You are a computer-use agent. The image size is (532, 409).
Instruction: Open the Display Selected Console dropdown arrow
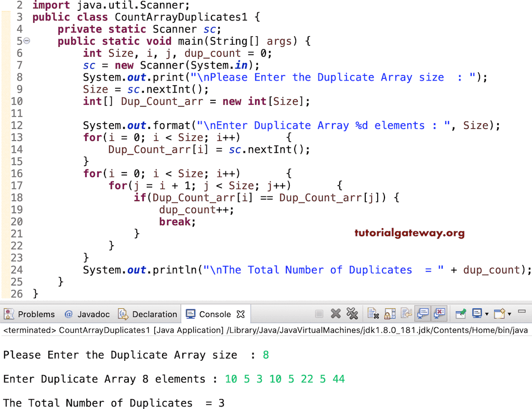[x=486, y=314]
